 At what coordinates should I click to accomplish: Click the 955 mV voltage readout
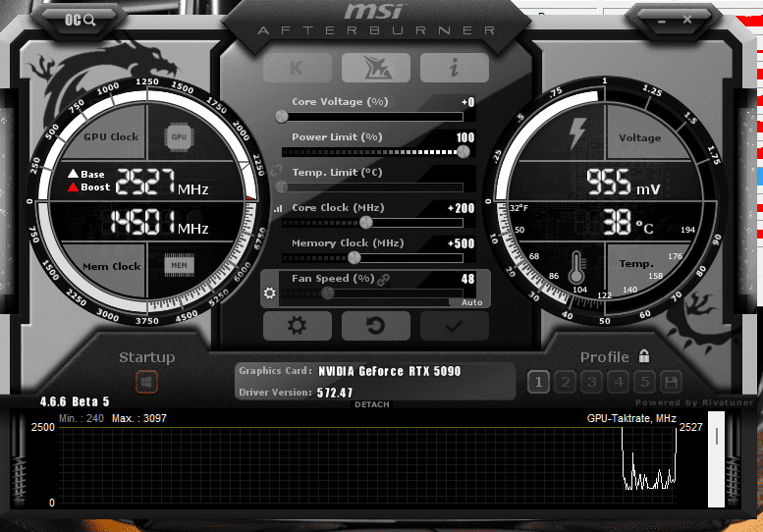624,183
